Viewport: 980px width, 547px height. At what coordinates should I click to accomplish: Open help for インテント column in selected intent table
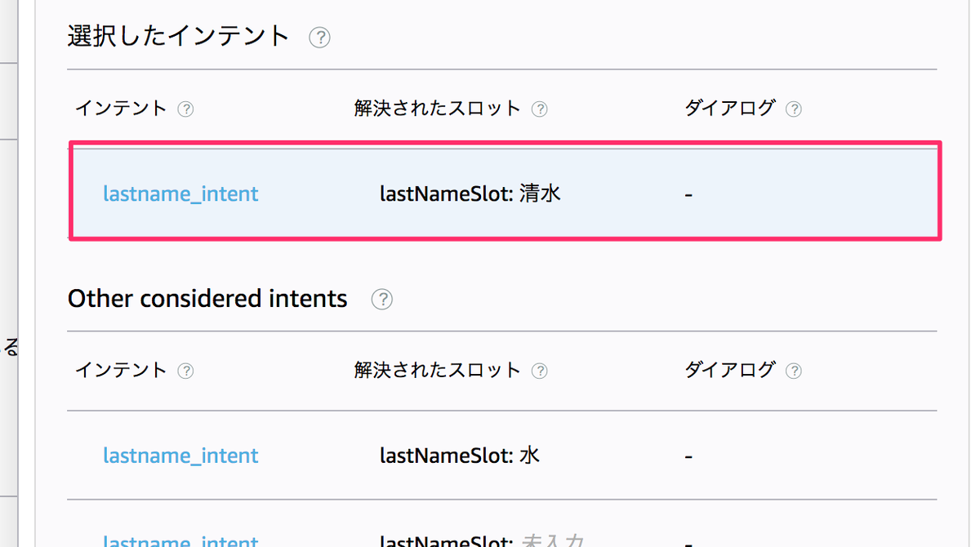point(185,109)
